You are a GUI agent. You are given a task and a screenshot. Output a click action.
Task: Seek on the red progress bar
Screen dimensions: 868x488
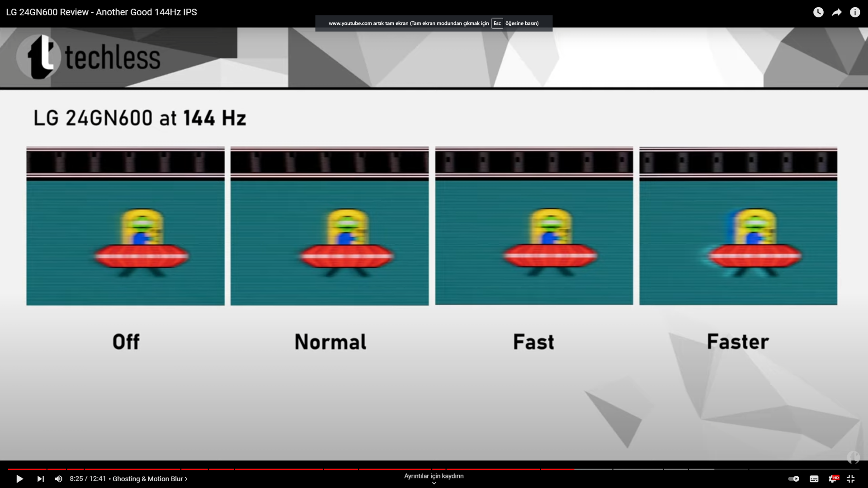(x=289, y=469)
